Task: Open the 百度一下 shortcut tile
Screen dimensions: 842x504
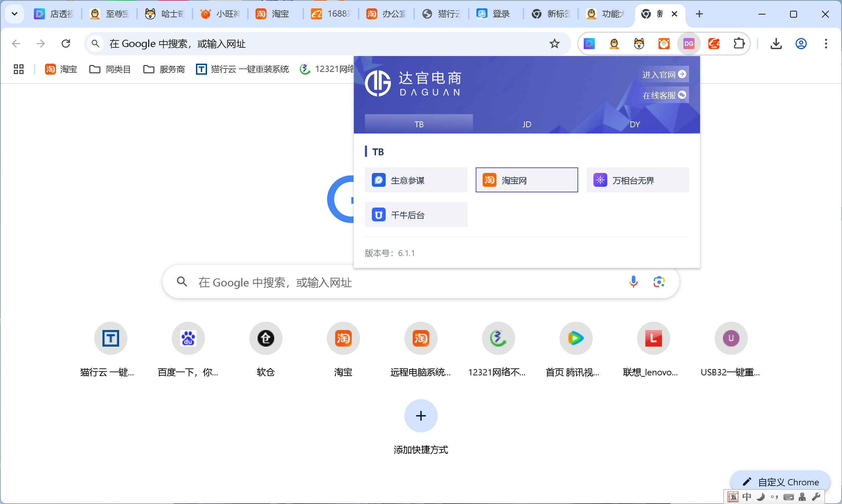Action: click(188, 349)
